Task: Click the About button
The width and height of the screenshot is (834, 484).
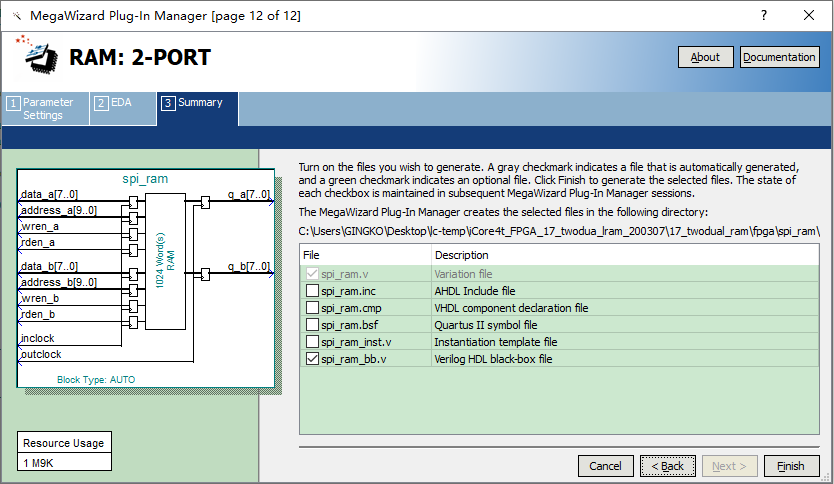Action: (x=705, y=57)
